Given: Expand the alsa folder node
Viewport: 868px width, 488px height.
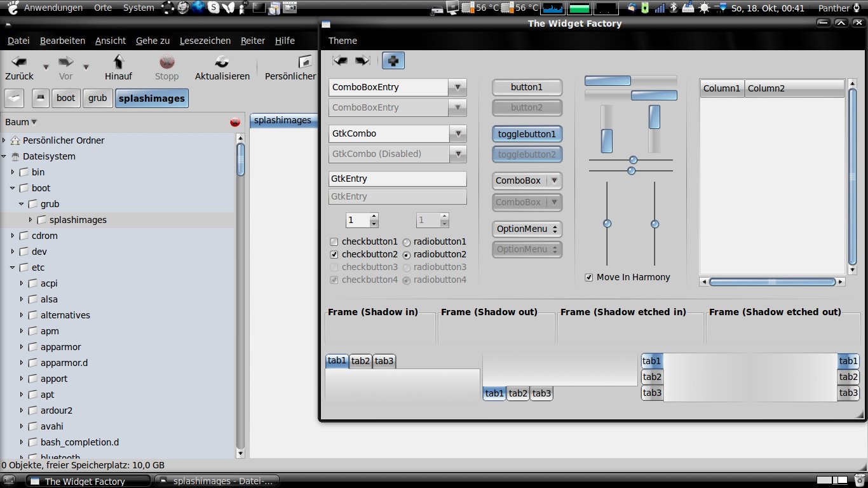Looking at the screenshot, I should [22, 299].
